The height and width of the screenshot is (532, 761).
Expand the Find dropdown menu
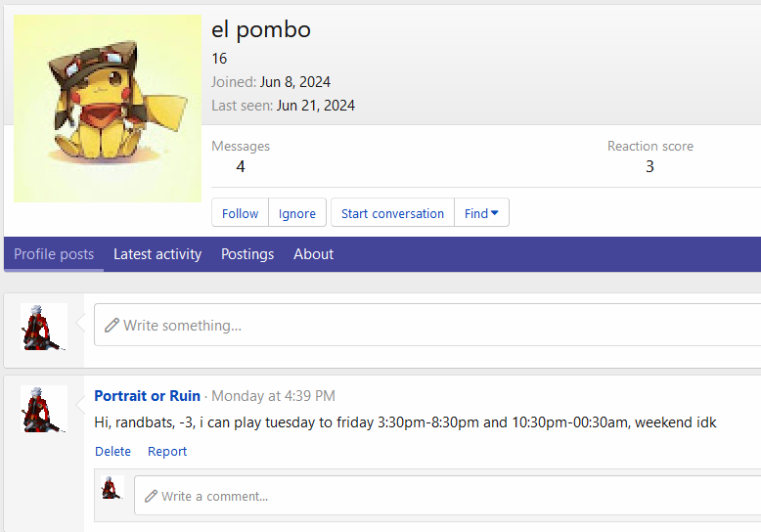(481, 213)
